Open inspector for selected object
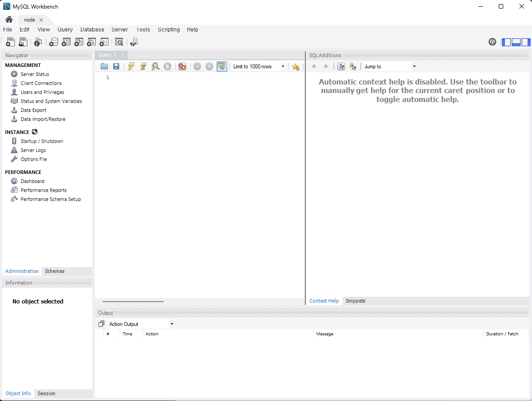Image resolution: width=532 pixels, height=401 pixels. click(x=38, y=42)
